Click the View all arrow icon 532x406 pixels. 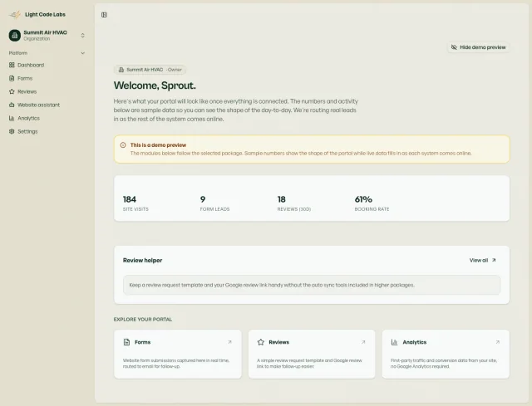tap(494, 260)
